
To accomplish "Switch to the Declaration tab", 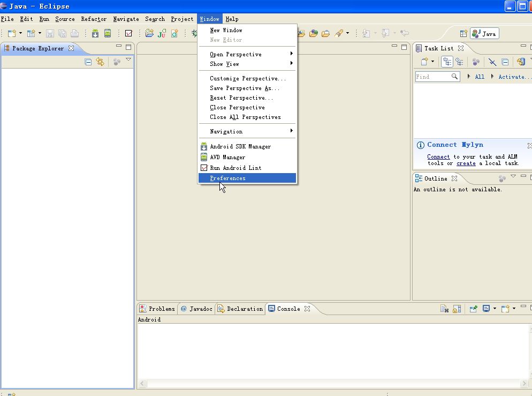I will pos(240,309).
